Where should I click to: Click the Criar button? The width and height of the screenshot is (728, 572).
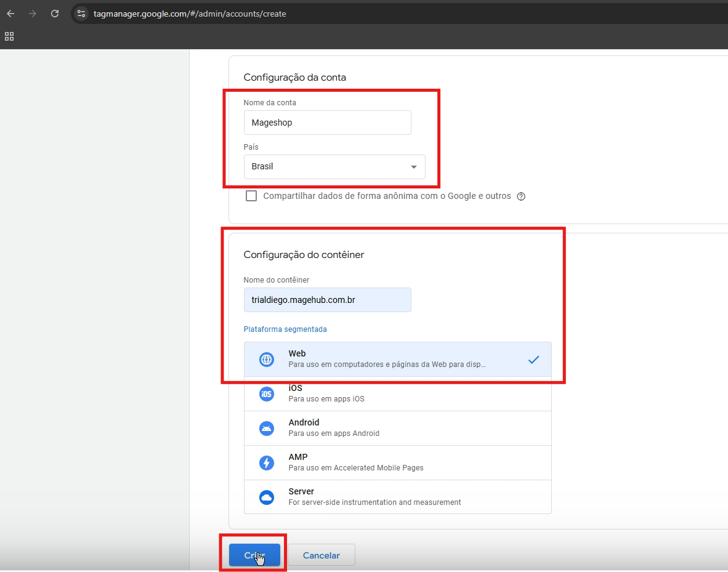254,555
